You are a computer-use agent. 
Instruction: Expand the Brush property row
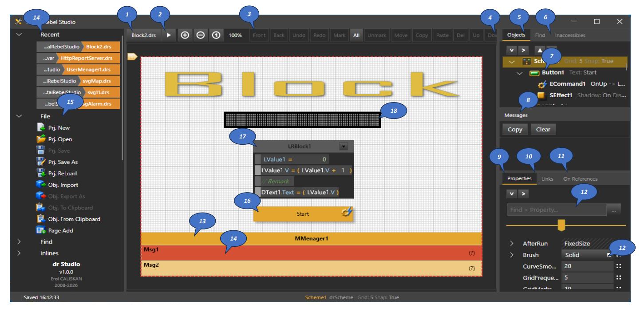[512, 255]
